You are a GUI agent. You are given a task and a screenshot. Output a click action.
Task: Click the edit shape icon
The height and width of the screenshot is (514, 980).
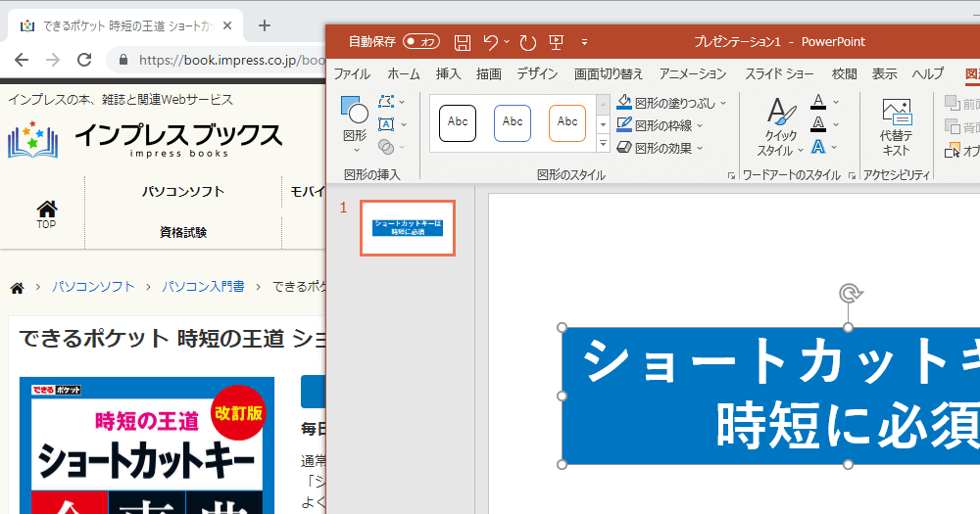click(386, 101)
